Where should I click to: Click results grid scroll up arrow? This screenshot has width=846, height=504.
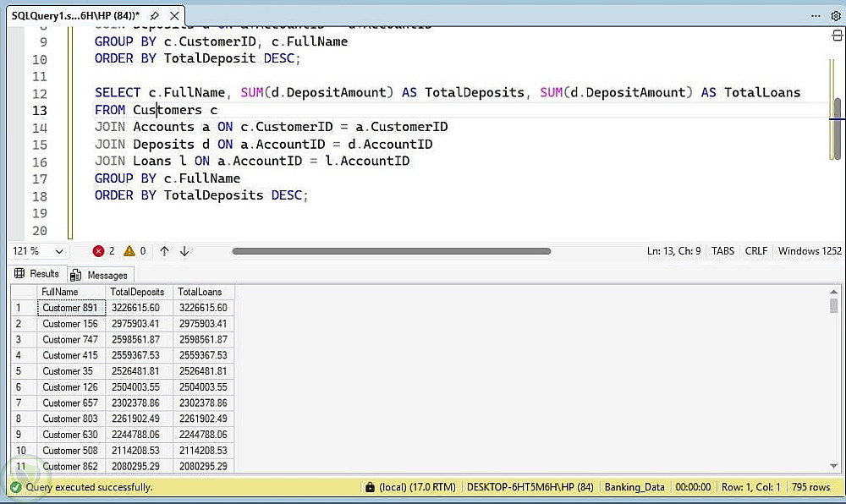pyautogui.click(x=833, y=292)
